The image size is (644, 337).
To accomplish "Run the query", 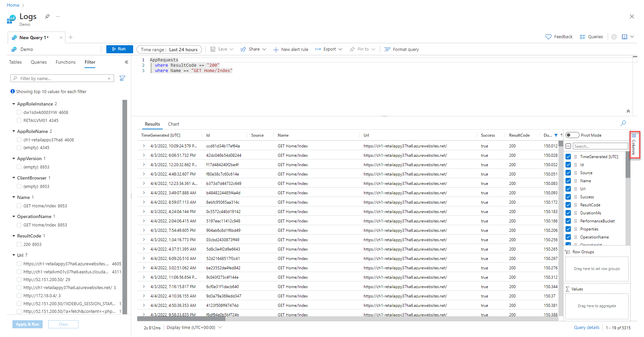I will [x=119, y=49].
